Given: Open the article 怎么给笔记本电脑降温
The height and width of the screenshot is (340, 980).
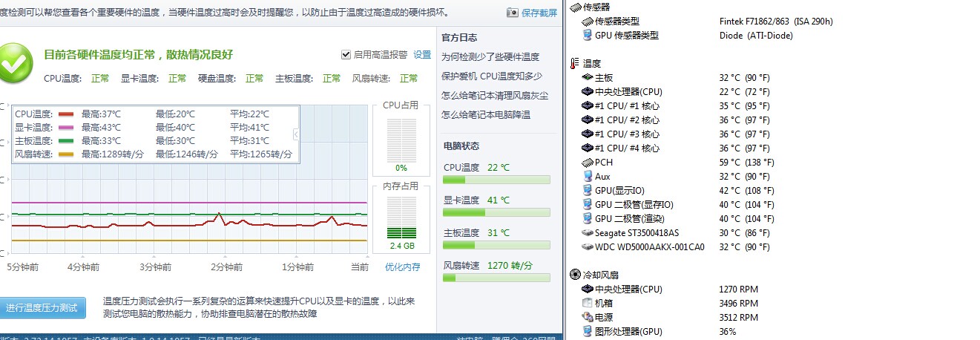Looking at the screenshot, I should coord(486,115).
